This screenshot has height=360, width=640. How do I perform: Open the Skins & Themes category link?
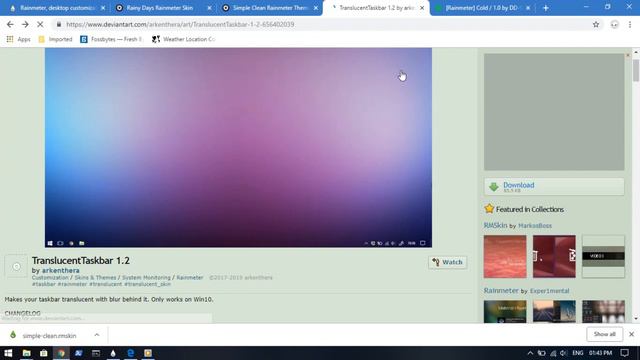click(95, 278)
